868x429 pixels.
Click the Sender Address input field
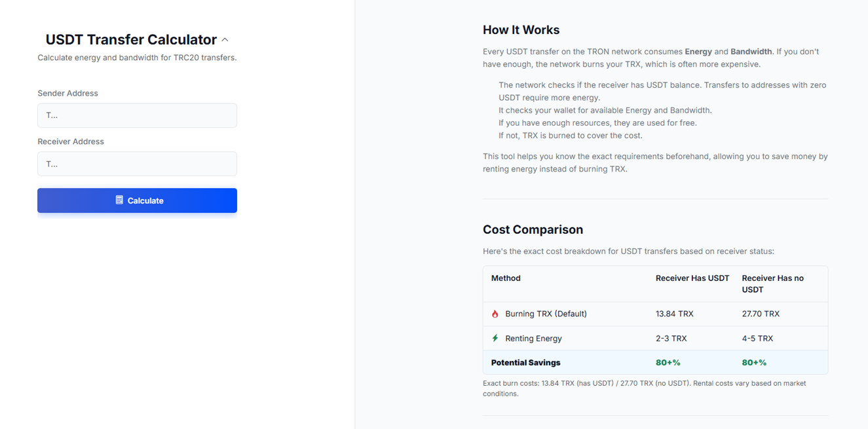point(137,115)
